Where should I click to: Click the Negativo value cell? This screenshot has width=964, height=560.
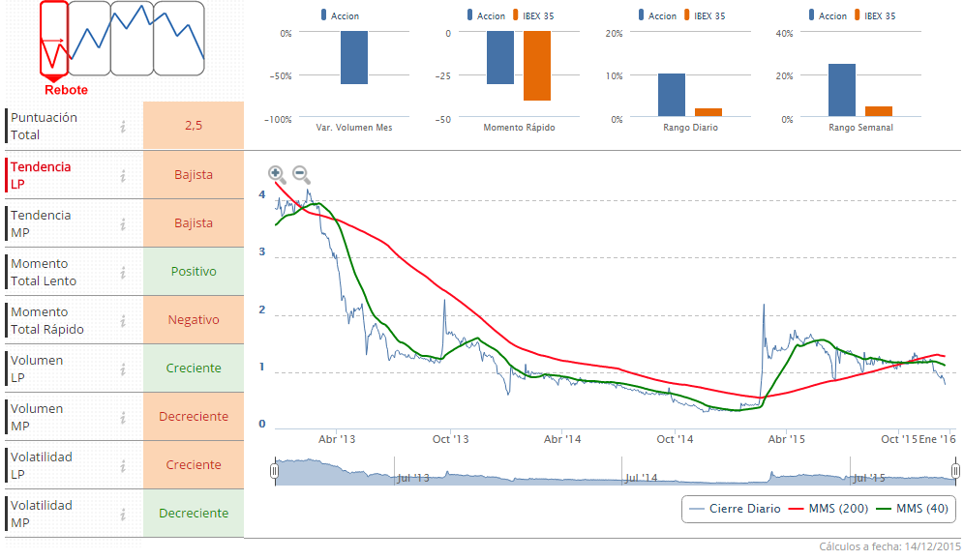(194, 320)
